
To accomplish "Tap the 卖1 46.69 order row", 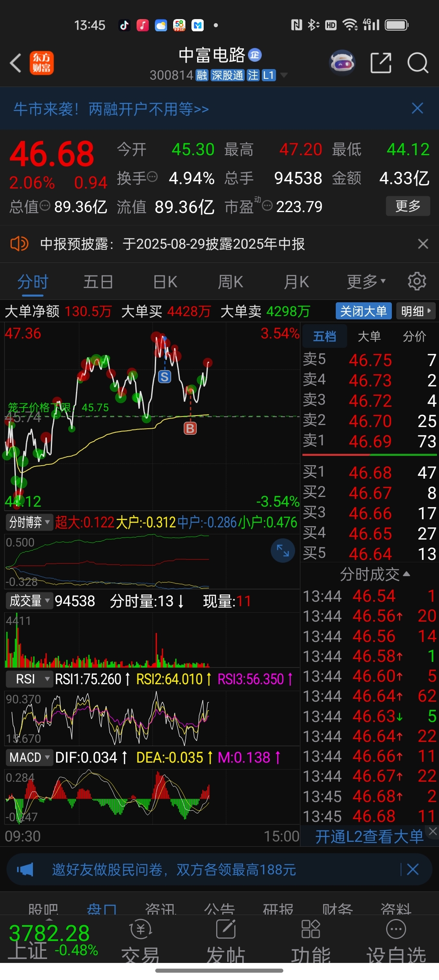I will 369,441.
